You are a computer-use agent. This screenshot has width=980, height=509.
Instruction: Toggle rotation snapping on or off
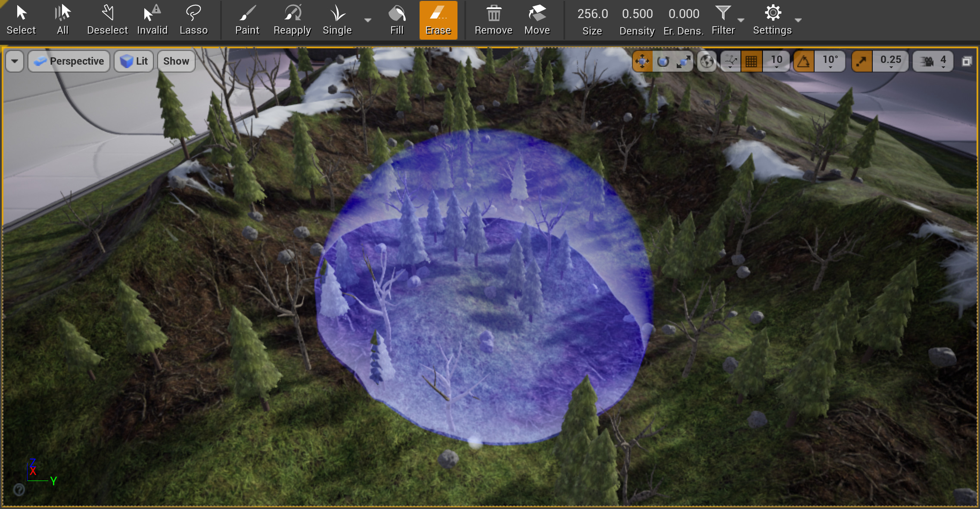click(x=804, y=61)
